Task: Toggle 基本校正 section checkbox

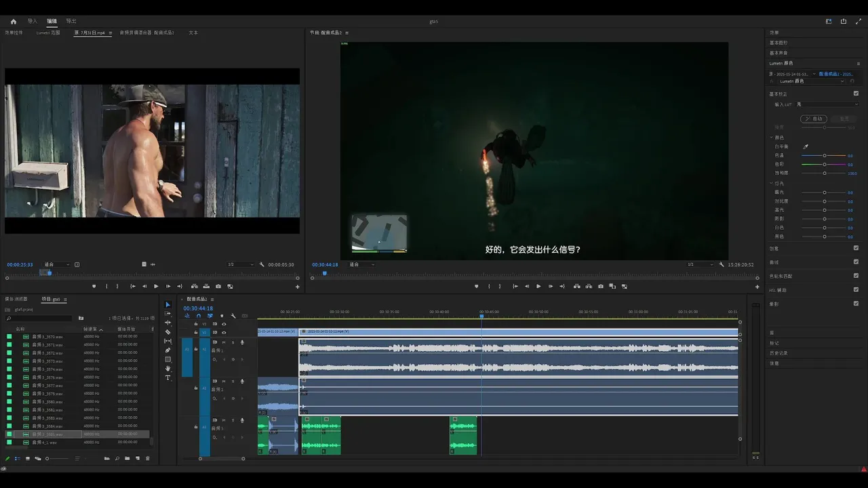Action: [x=856, y=94]
